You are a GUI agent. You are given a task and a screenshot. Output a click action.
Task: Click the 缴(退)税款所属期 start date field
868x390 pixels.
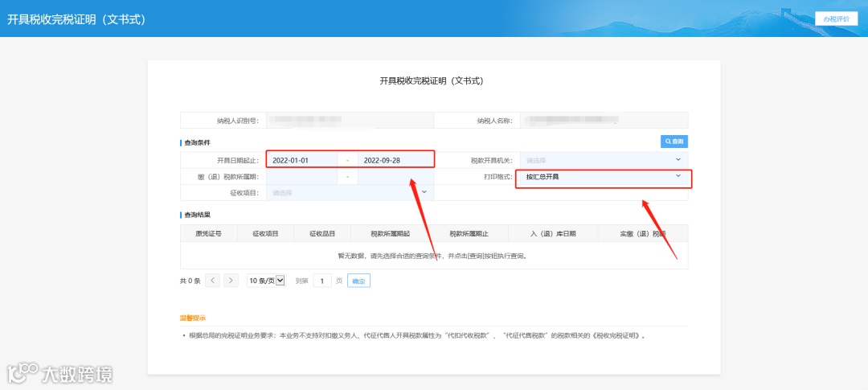[302, 177]
